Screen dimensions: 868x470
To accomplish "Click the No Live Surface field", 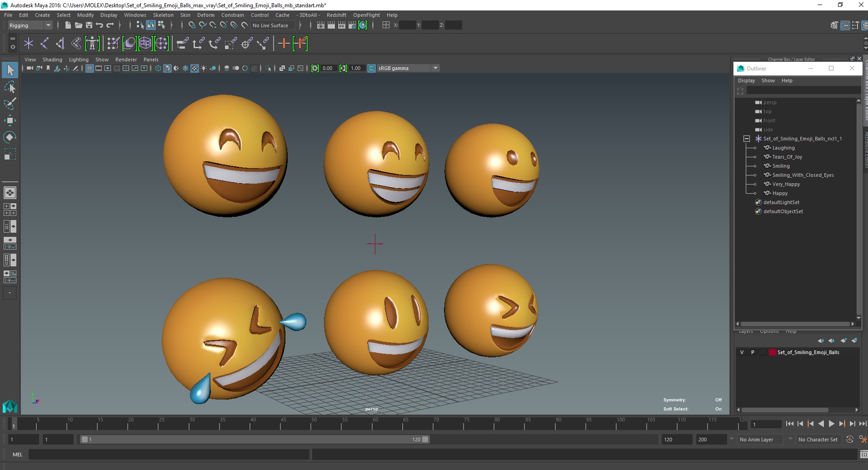I will coord(273,25).
